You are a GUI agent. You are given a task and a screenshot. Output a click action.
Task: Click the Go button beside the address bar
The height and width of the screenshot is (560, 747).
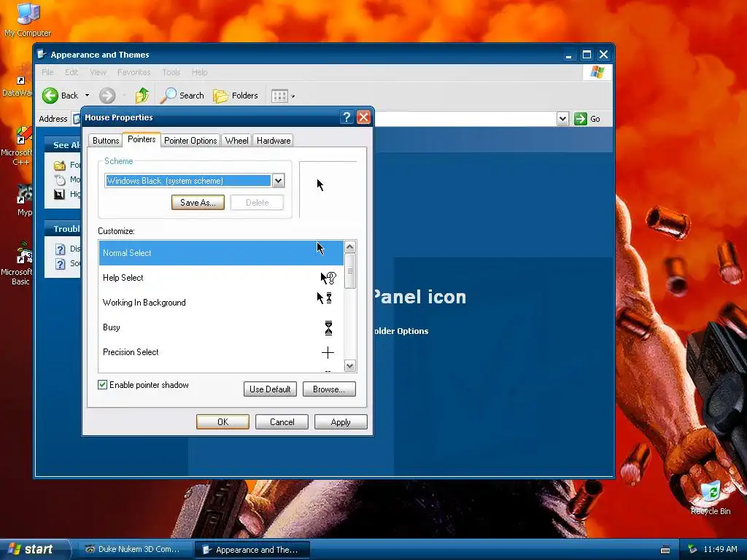pos(587,119)
